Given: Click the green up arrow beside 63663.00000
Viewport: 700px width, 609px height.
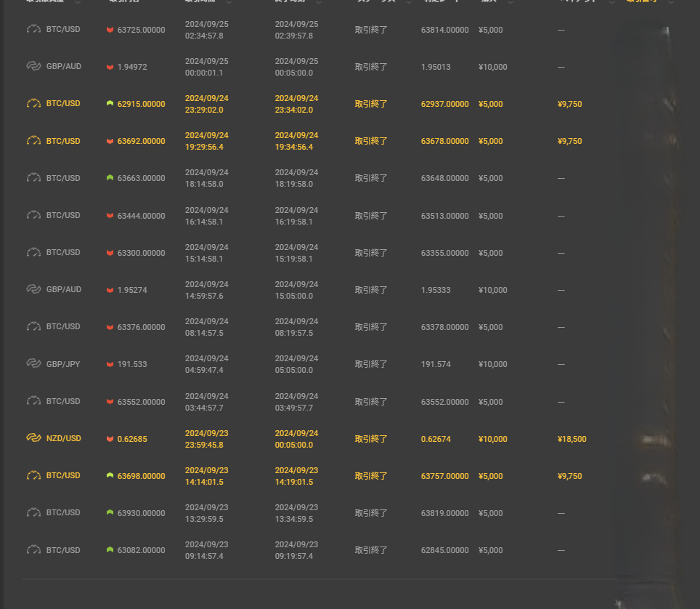Looking at the screenshot, I should (110, 178).
